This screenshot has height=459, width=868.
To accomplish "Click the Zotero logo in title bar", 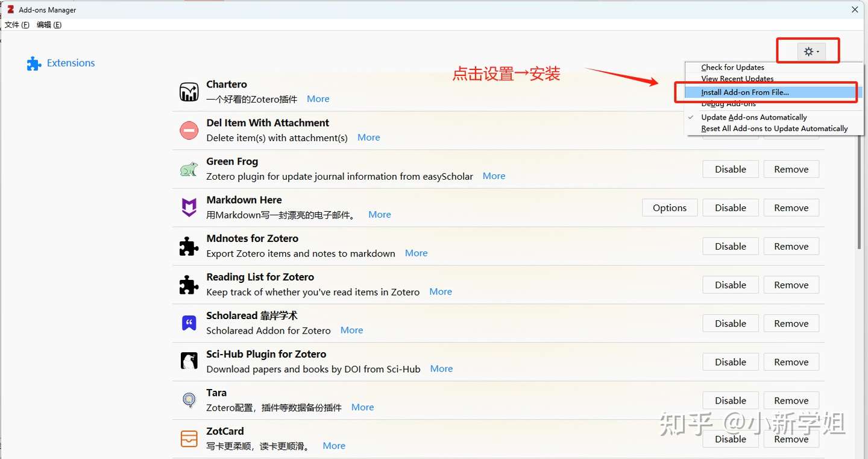I will 10,10.
